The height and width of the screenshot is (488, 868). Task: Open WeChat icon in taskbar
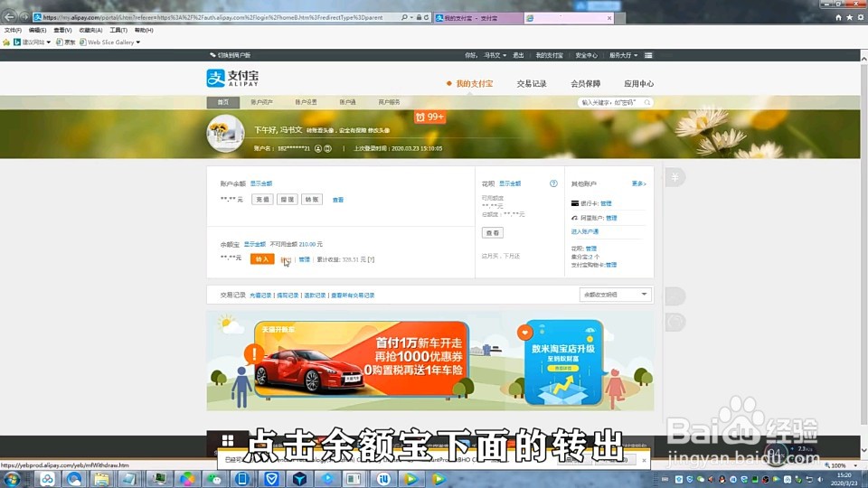(215, 479)
